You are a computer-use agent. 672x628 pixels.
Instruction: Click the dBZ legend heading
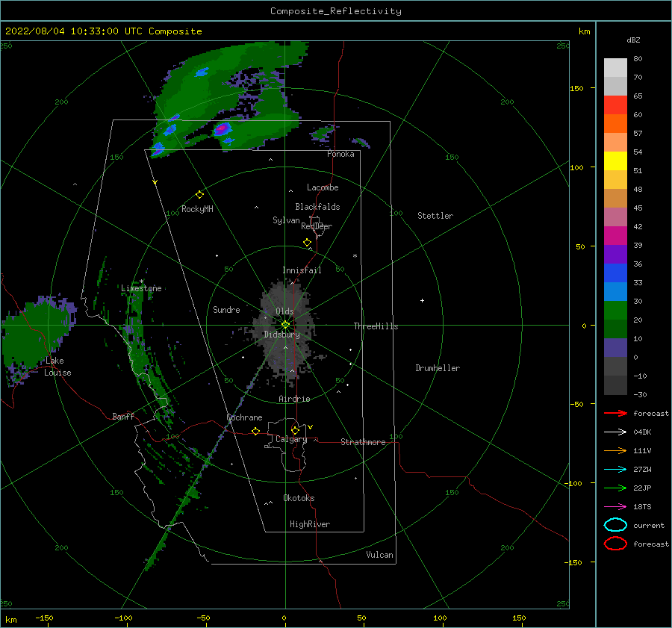[633, 40]
